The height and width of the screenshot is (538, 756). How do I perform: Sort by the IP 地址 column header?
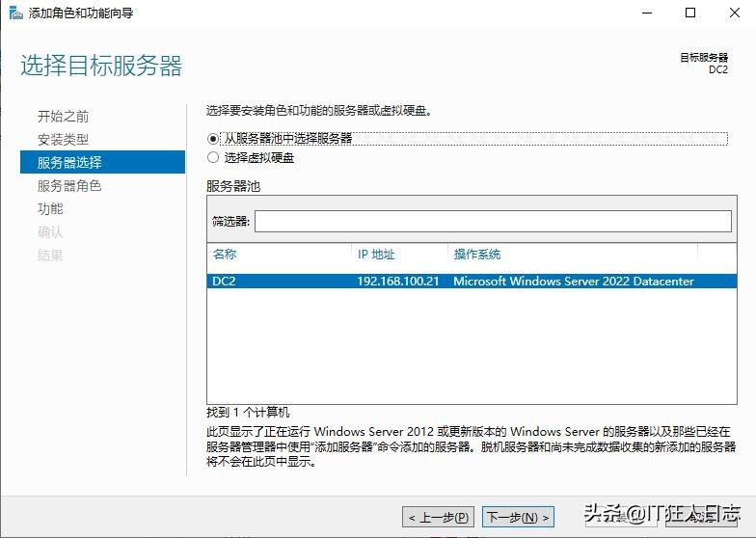coord(376,255)
